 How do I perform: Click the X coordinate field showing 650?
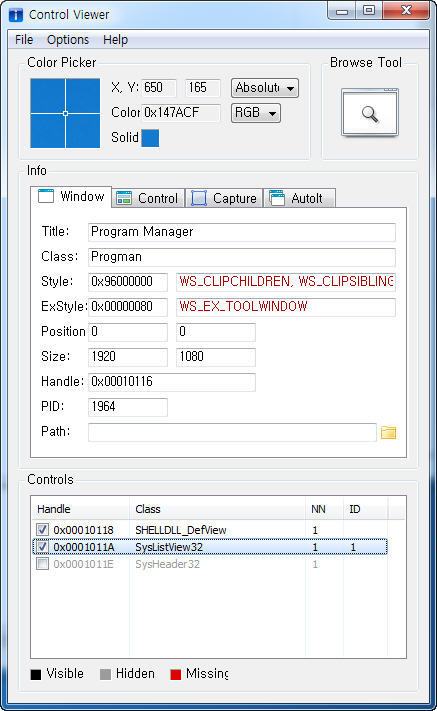[x=159, y=88]
